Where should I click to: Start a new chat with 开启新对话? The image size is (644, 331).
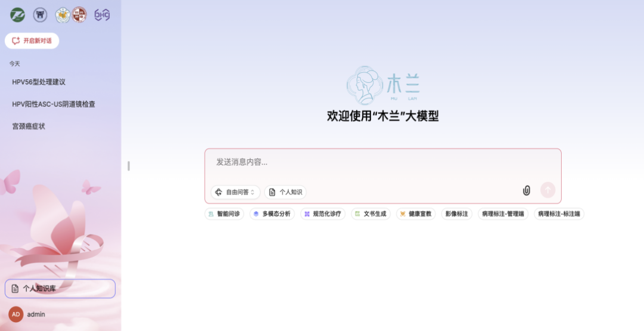[x=32, y=41]
